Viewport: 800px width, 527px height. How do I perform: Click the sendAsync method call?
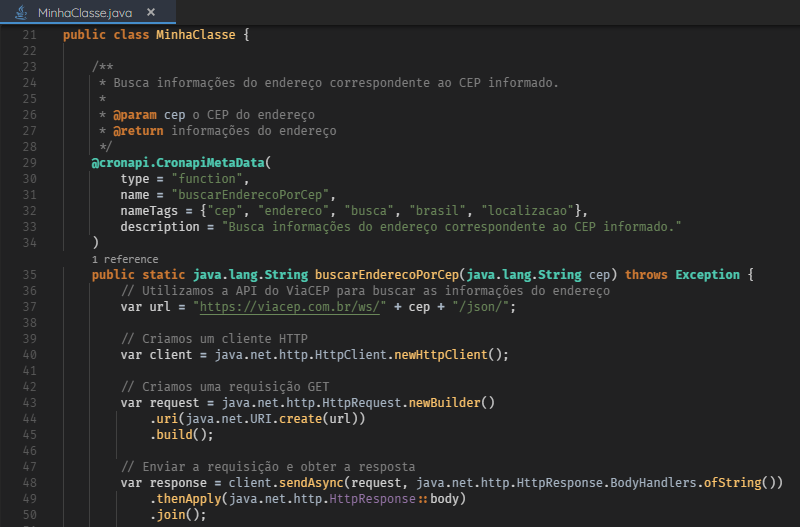click(x=311, y=483)
